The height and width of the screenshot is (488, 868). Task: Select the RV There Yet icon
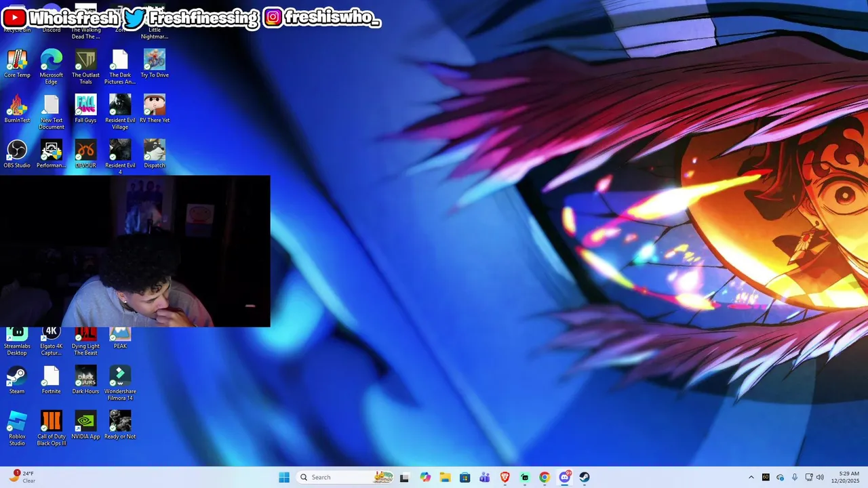coord(155,109)
